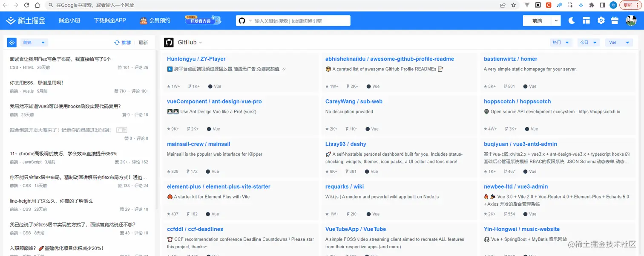Click the browser forward arrow
The image size is (644, 256).
coord(16,5)
